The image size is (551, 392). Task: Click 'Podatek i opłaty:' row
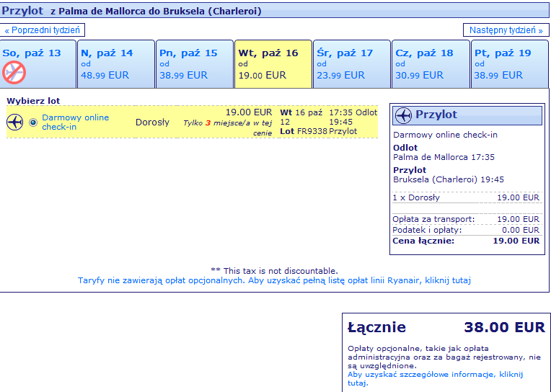[466, 230]
